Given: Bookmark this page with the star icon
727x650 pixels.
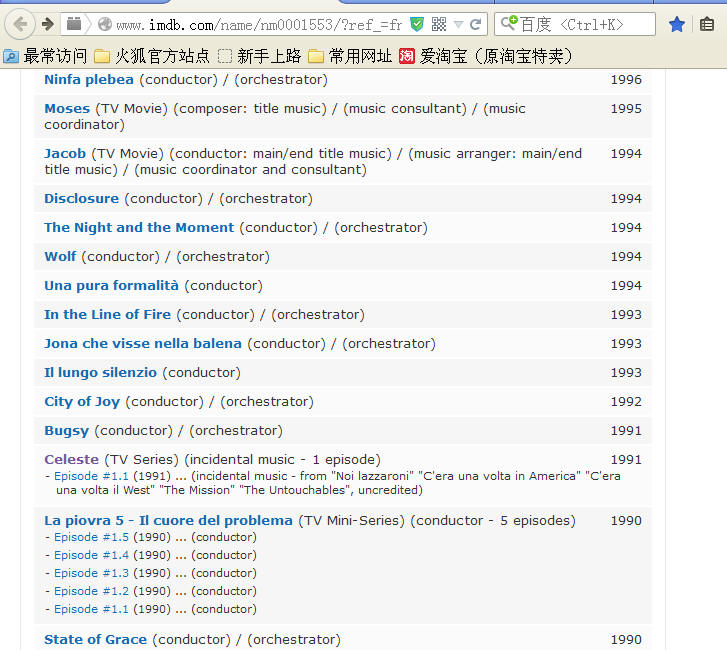Looking at the screenshot, I should click(677, 24).
